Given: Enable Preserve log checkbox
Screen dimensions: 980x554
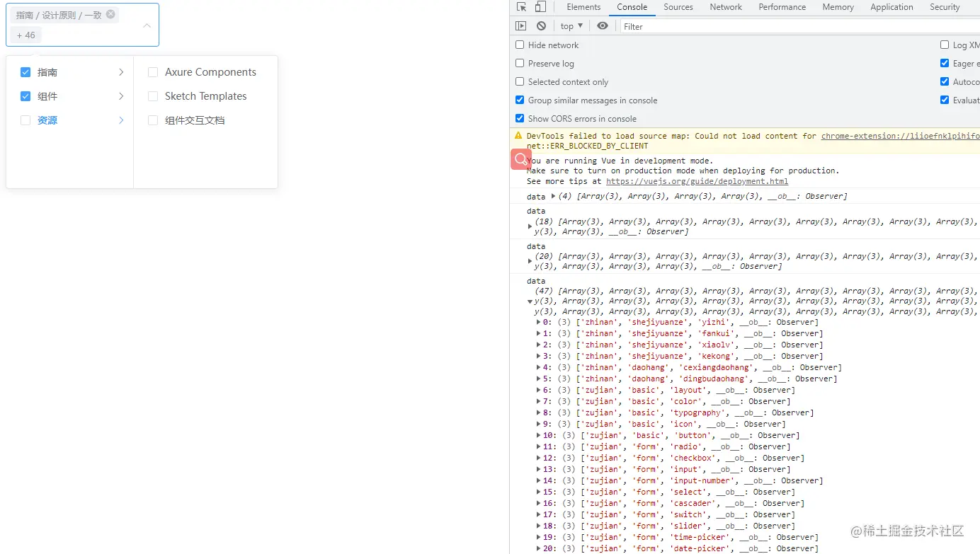Looking at the screenshot, I should 520,63.
